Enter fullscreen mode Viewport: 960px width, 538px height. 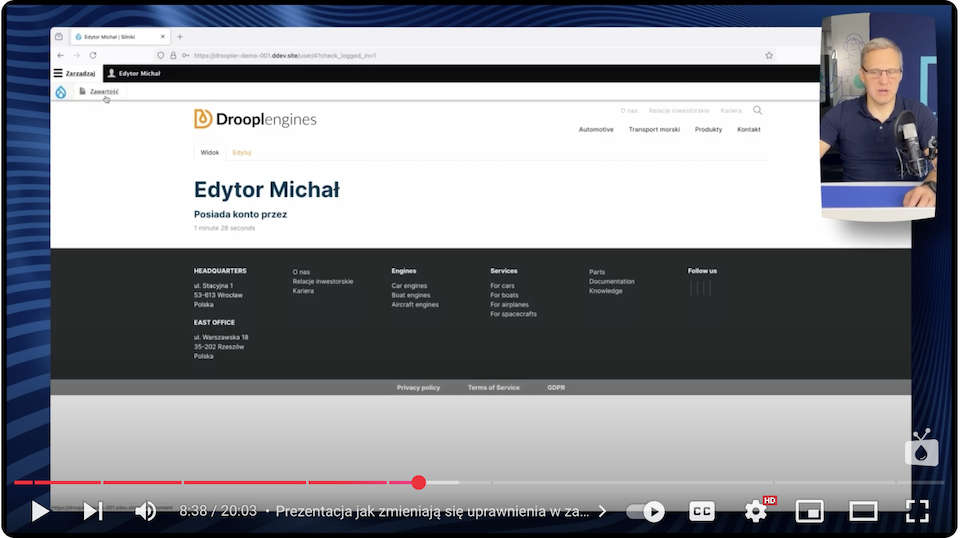click(x=917, y=511)
